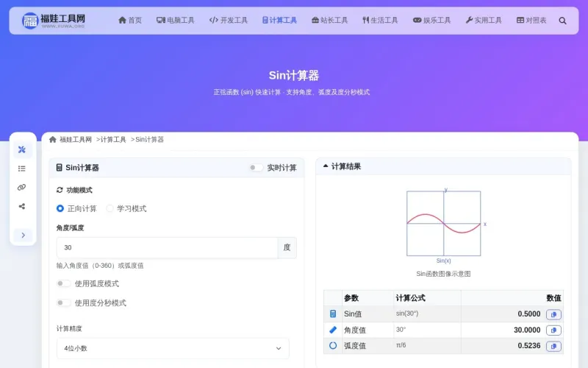
Task: Open the 计算工具 menu
Action: coord(279,21)
